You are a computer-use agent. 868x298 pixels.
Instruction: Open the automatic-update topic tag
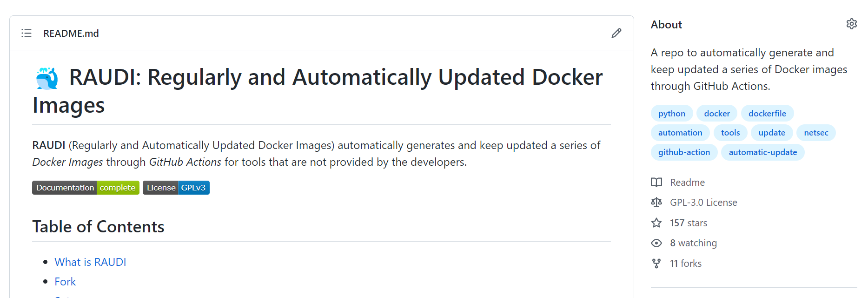point(762,152)
